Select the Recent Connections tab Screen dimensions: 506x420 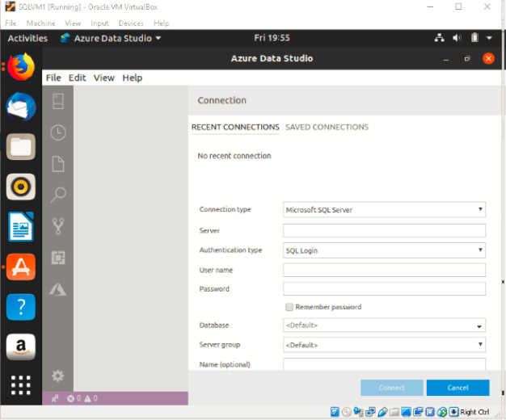coord(235,127)
